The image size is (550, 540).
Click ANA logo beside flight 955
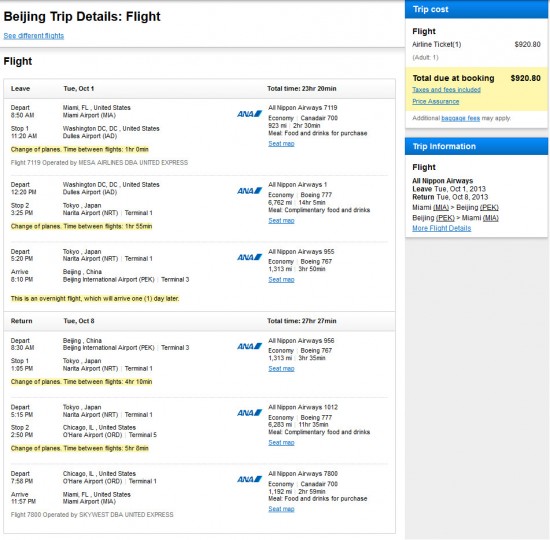249,257
